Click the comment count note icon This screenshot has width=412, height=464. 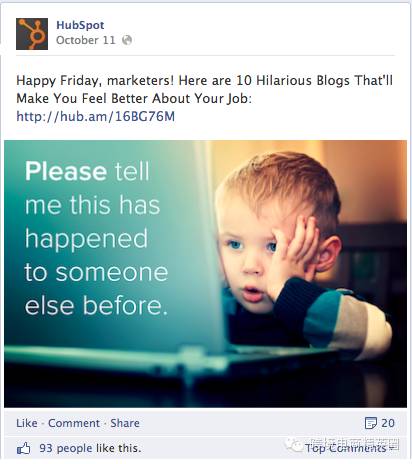pos(371,423)
